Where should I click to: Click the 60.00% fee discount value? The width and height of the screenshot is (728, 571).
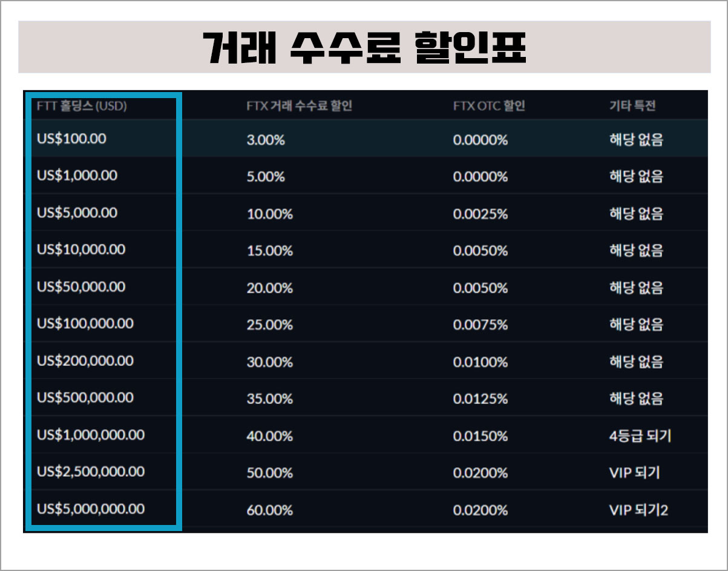[270, 510]
